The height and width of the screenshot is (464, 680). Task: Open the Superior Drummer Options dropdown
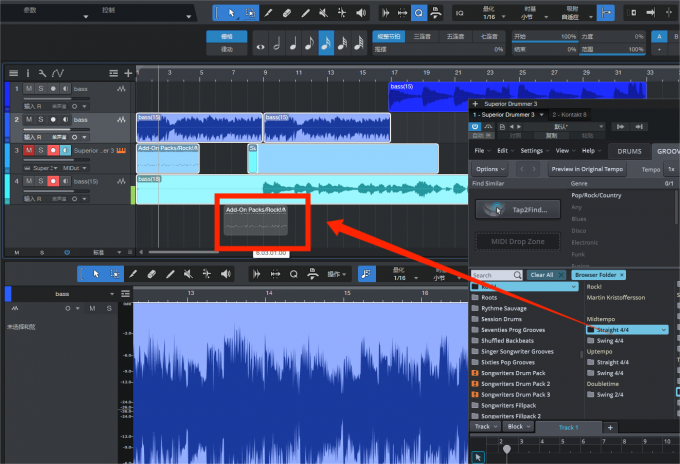click(491, 169)
